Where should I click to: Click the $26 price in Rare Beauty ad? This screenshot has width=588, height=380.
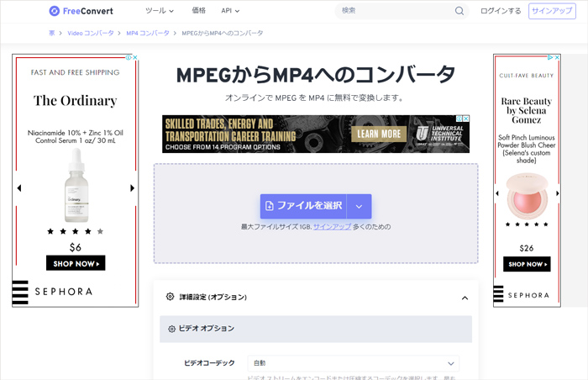pos(527,248)
